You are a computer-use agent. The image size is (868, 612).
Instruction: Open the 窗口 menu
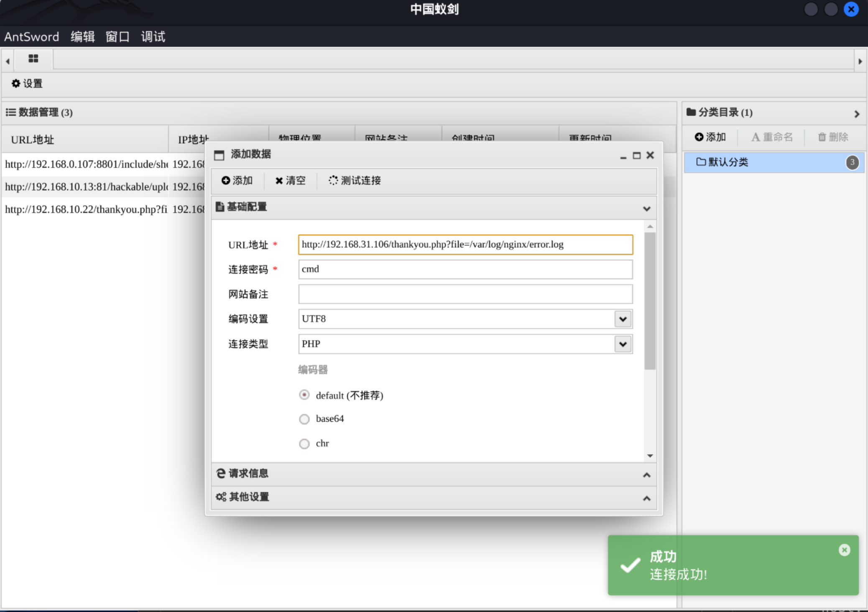[117, 37]
